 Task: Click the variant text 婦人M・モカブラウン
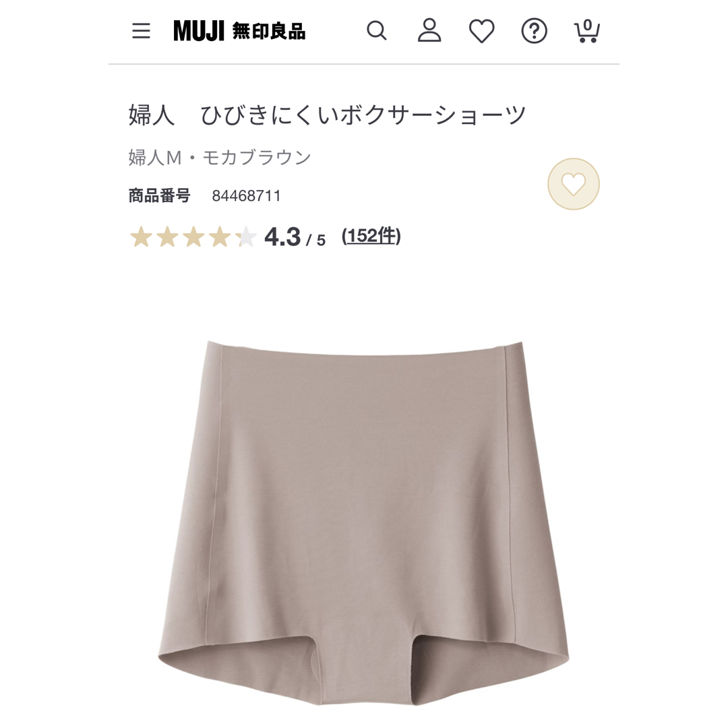220,157
